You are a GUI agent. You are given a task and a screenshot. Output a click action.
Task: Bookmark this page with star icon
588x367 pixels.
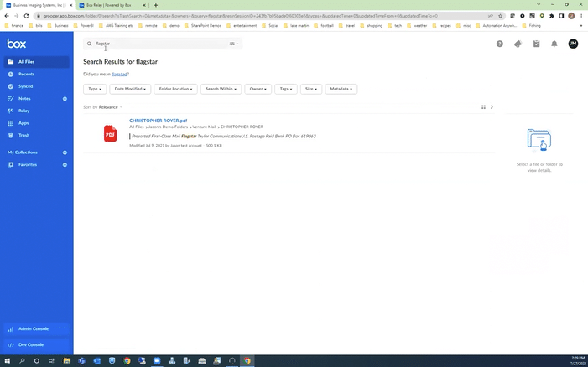500,16
